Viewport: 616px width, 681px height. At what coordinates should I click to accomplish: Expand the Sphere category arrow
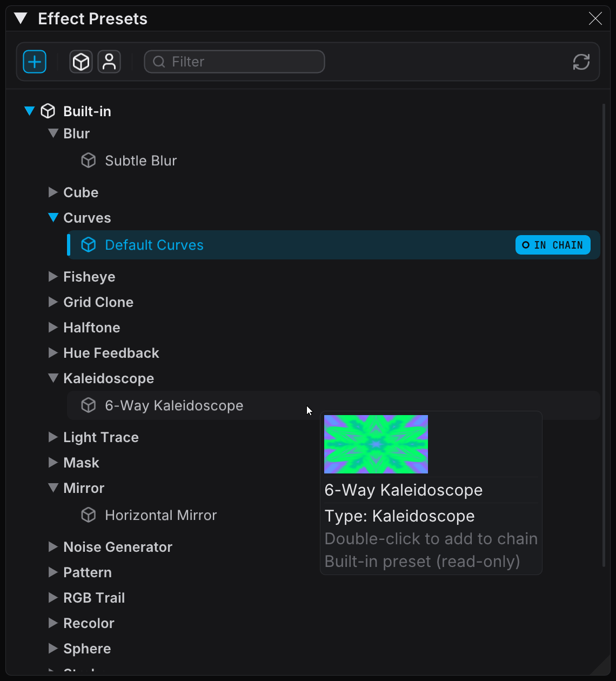point(53,648)
